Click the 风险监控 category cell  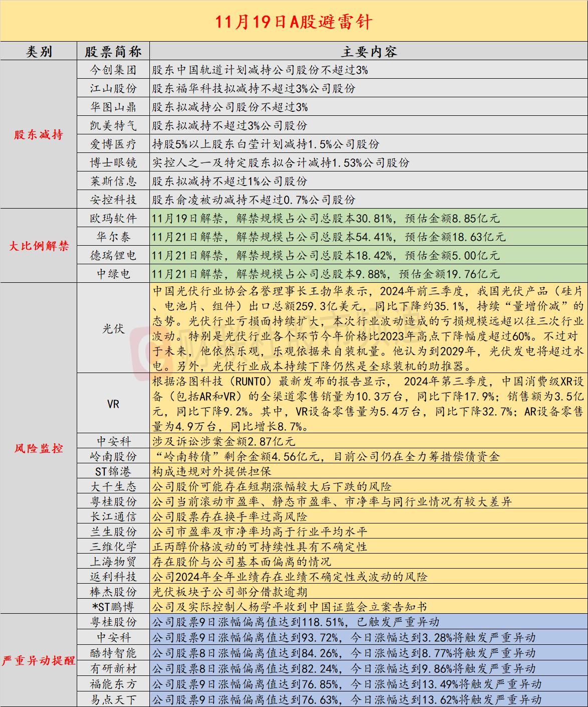39,448
